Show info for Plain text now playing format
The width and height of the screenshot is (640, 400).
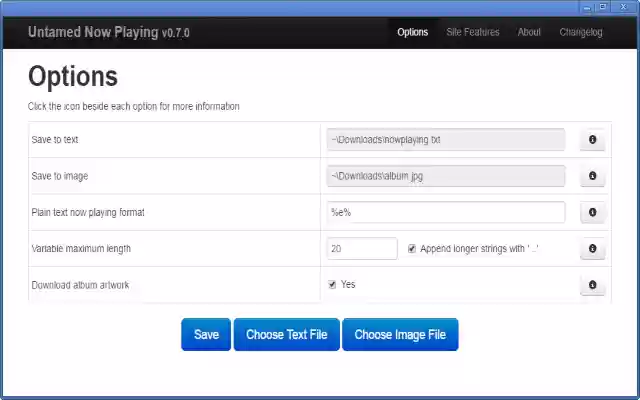coord(592,212)
